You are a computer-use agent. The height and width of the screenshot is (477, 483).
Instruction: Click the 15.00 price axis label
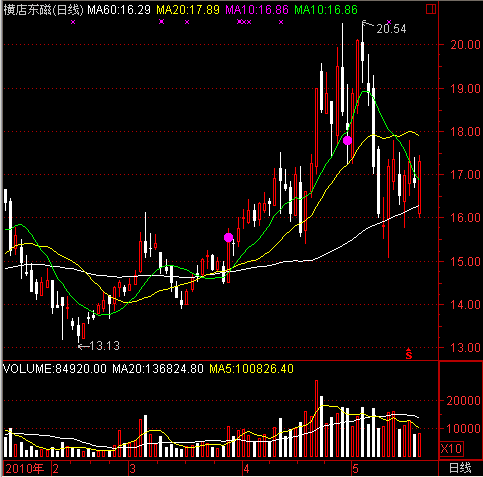click(465, 262)
